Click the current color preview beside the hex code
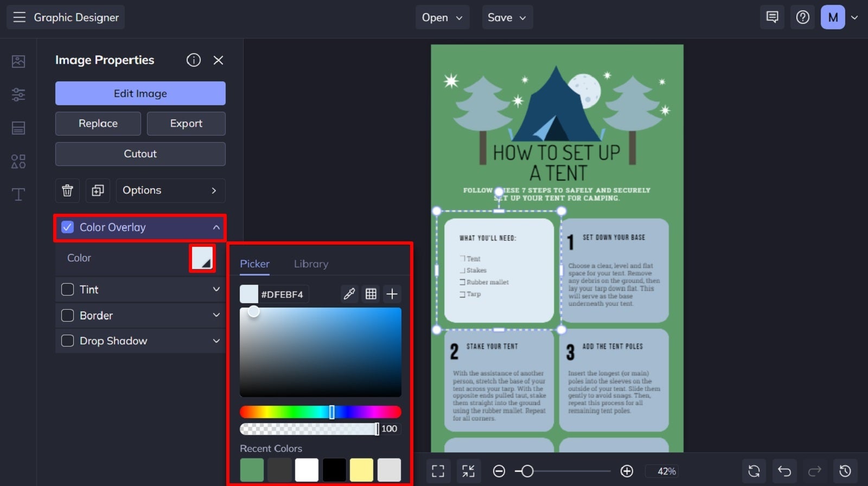Screen dimensions: 868x486 coord(249,294)
